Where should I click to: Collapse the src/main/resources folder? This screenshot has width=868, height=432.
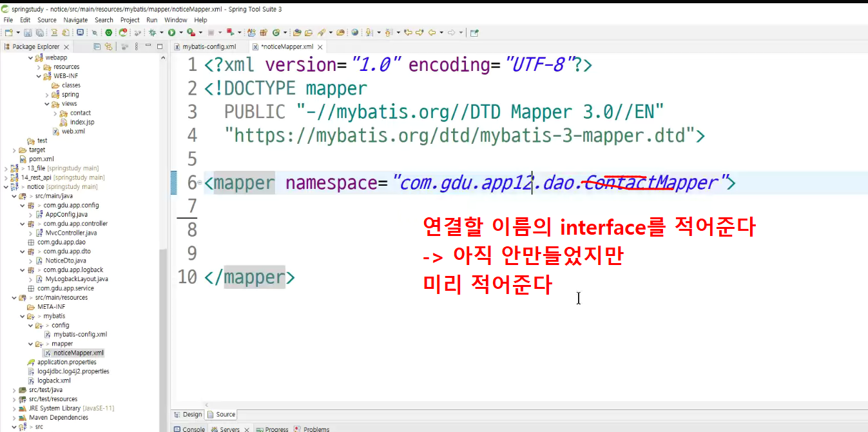click(x=14, y=297)
